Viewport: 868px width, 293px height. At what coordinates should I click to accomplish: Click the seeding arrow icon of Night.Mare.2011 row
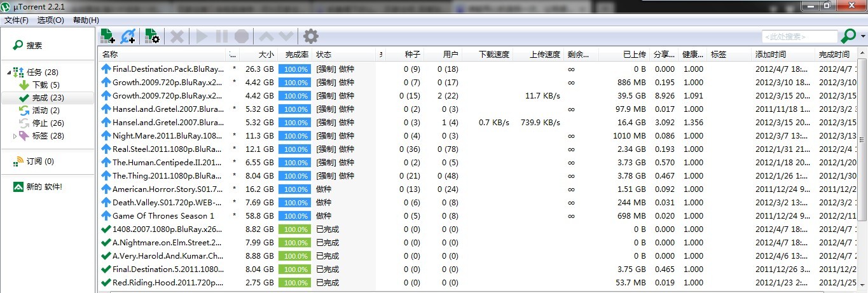pos(106,135)
